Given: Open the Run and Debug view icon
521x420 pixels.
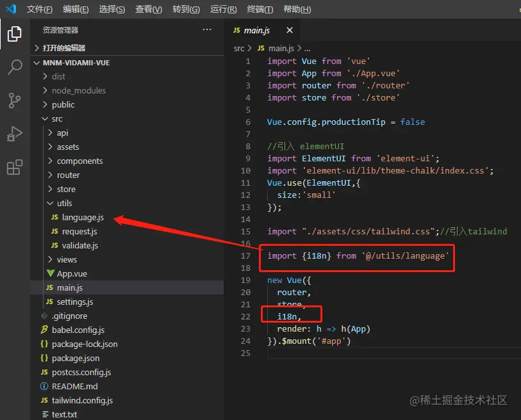Looking at the screenshot, I should point(14,134).
